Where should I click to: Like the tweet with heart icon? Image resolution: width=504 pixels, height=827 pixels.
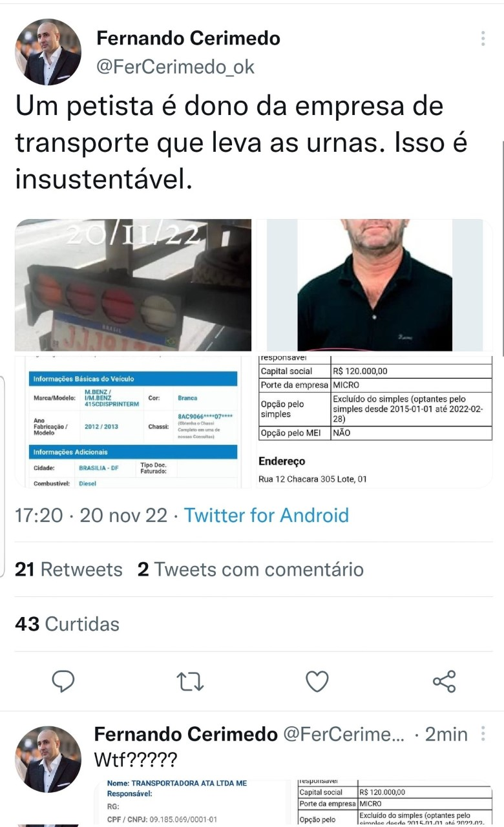pos(317,681)
